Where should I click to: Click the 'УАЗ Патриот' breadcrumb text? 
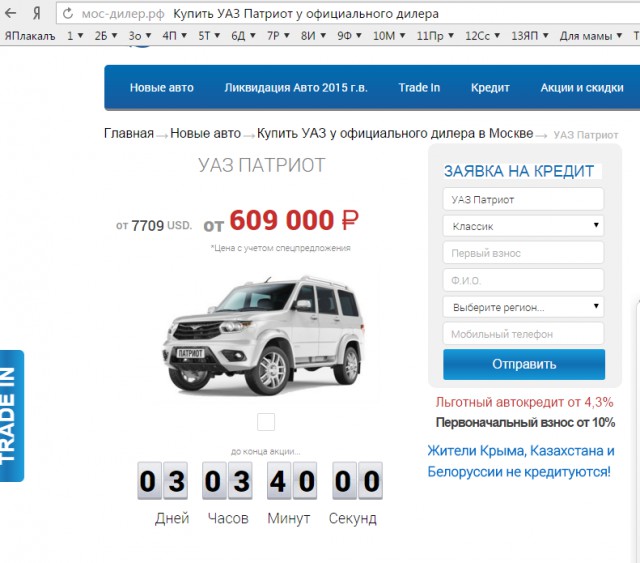(x=586, y=135)
